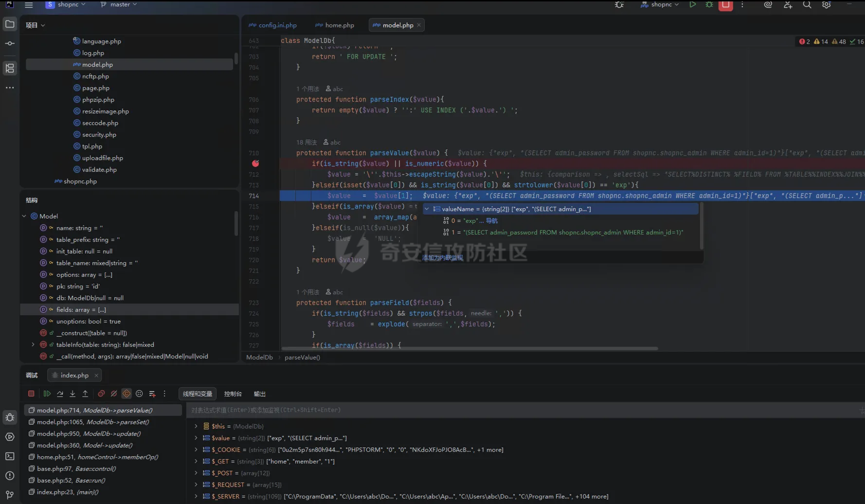The width and height of the screenshot is (865, 504).
Task: Click the View Breakpoints double-circle icon
Action: coord(101,394)
